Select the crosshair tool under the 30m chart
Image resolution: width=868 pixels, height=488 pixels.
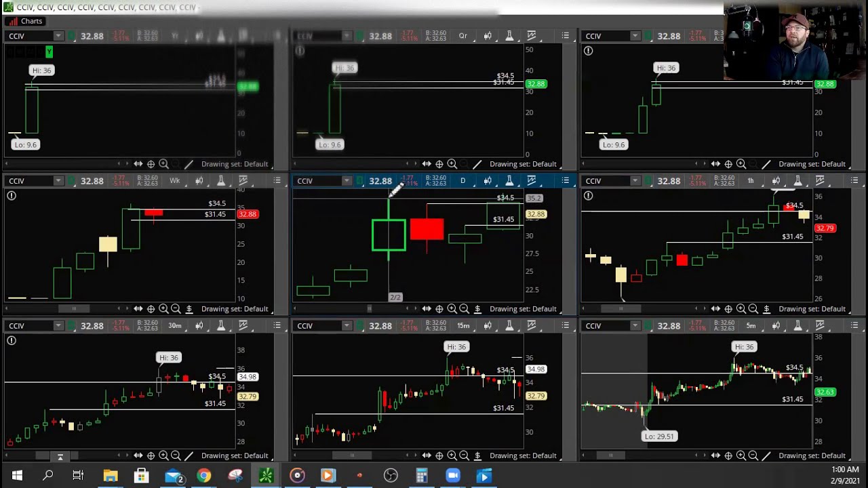(151, 455)
